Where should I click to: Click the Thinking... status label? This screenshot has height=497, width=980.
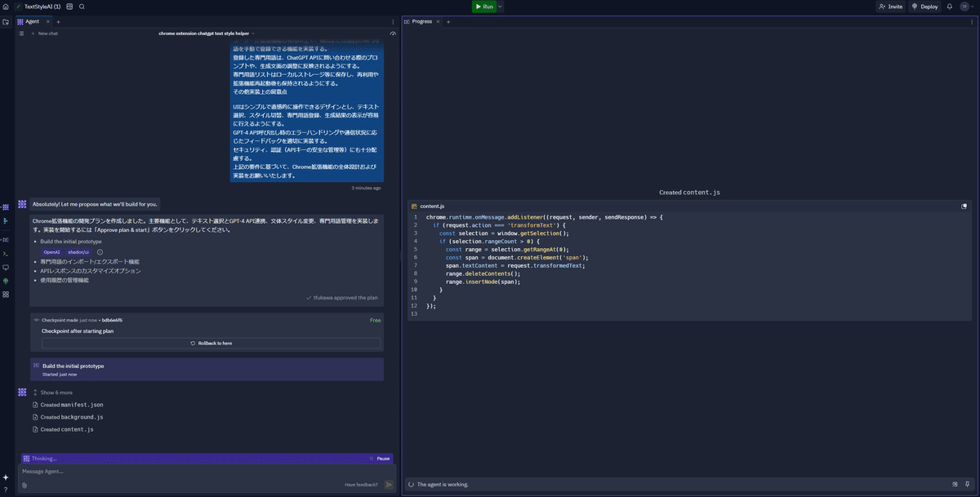44,459
